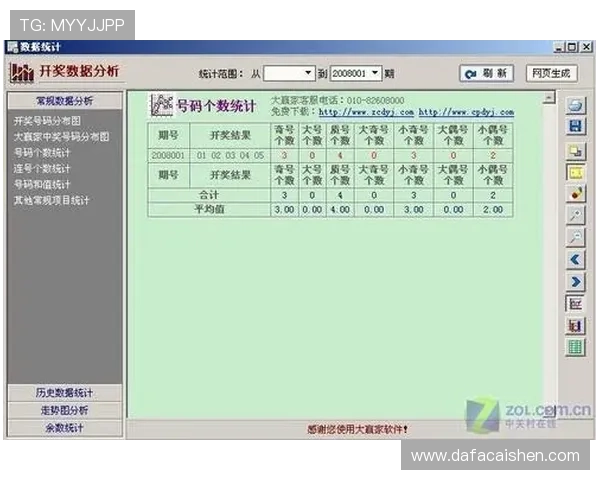Select 连号个数统计 in sidebar
Image resolution: width=600 pixels, height=480 pixels.
42,169
